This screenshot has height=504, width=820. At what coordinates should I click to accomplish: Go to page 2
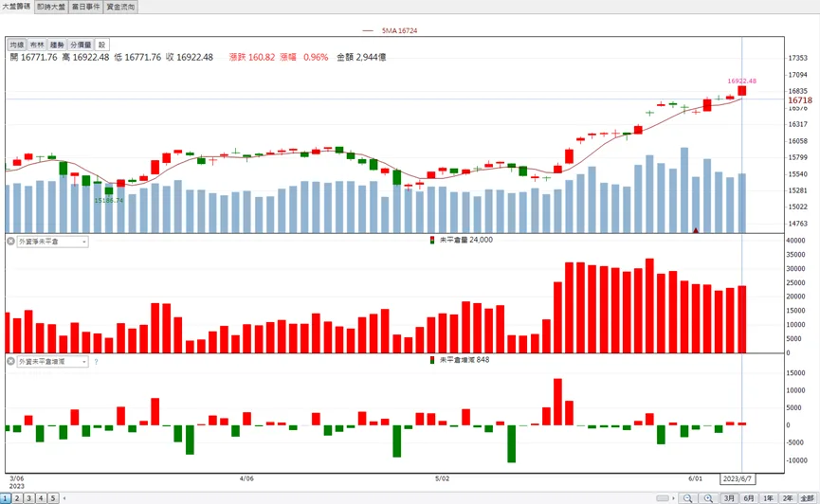point(17,498)
